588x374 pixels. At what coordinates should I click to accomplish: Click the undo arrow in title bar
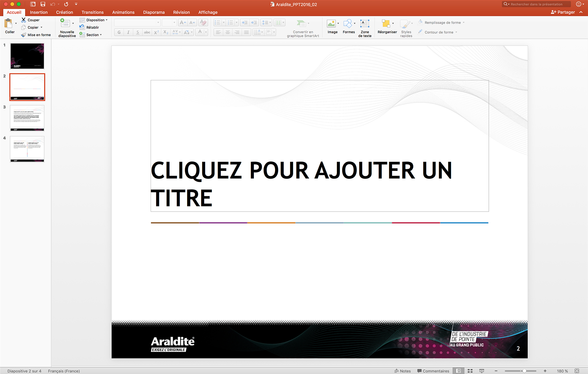tap(53, 4)
